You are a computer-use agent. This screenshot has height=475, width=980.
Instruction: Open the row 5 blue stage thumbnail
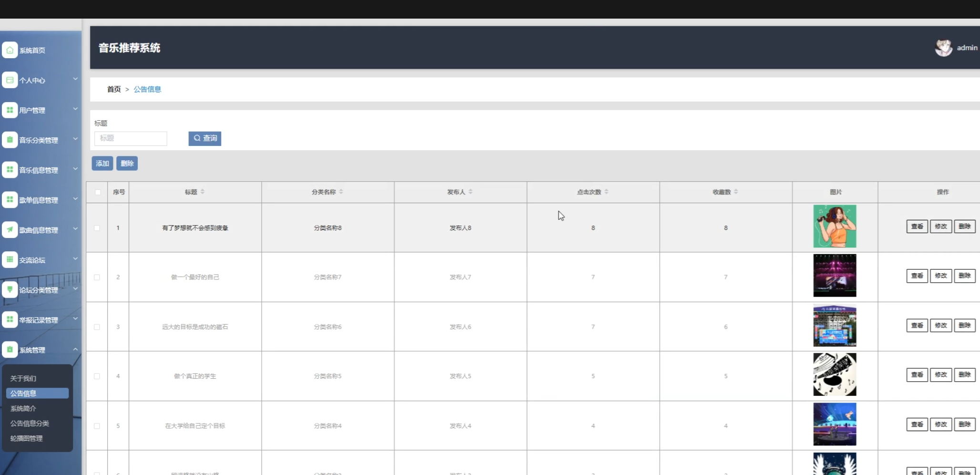[x=835, y=424]
